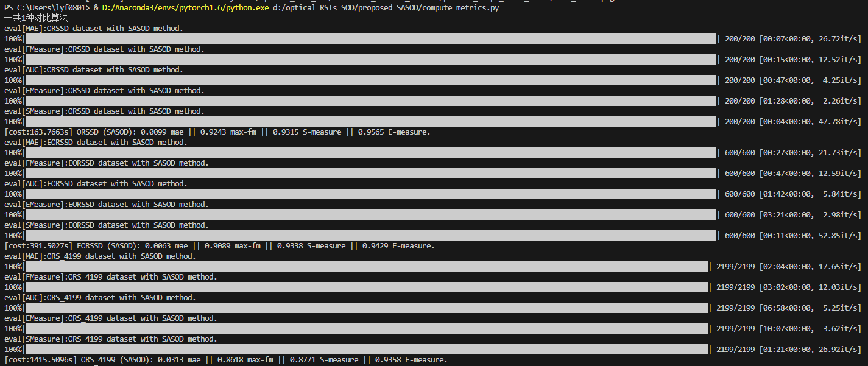Select the python.exe path text

(185, 8)
